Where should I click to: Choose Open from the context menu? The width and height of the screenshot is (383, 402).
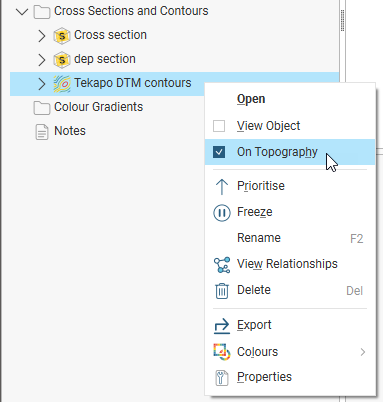pyautogui.click(x=251, y=99)
